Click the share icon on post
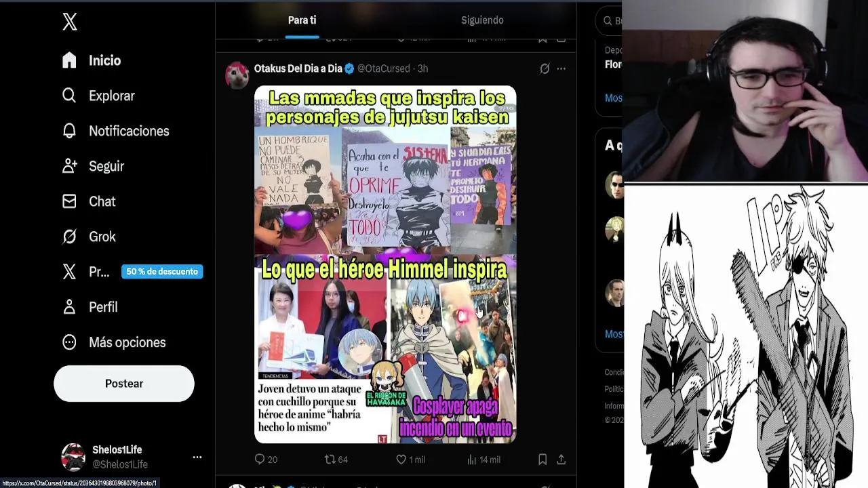The width and height of the screenshot is (868, 488). pyautogui.click(x=561, y=460)
